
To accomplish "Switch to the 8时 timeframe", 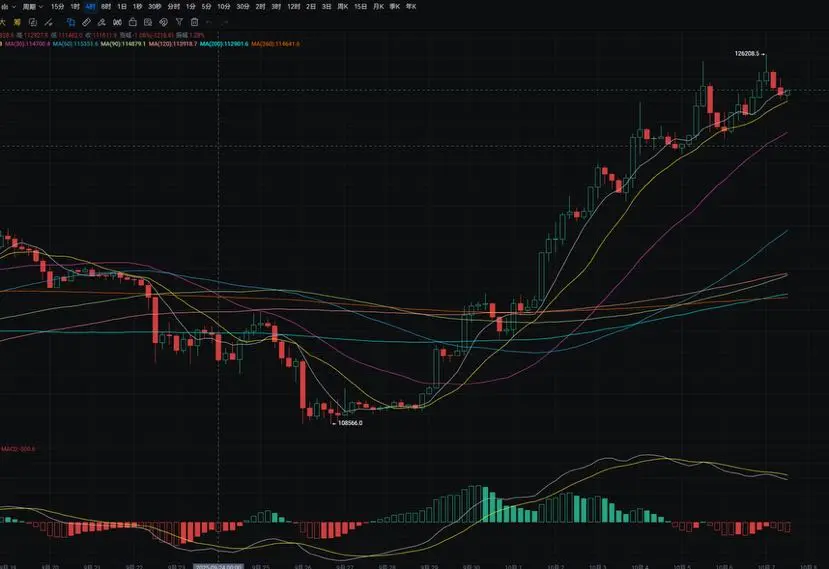I will pyautogui.click(x=106, y=7).
